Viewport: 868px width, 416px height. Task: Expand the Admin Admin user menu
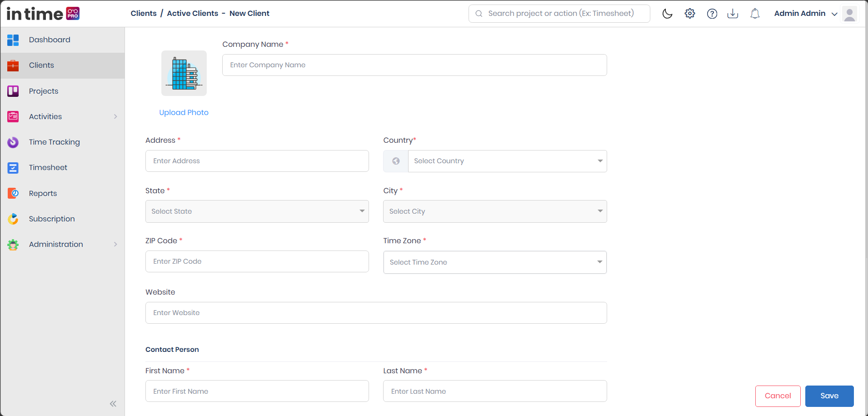[x=805, y=14]
